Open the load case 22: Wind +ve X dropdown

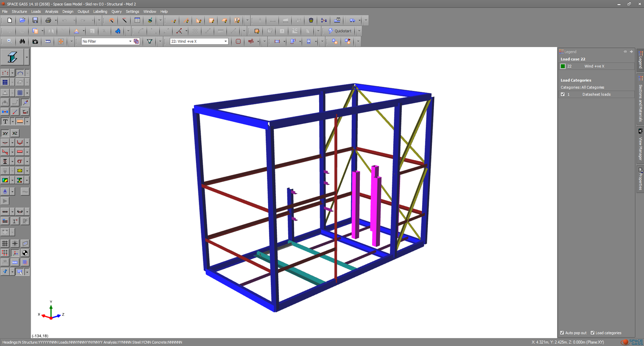(x=225, y=41)
